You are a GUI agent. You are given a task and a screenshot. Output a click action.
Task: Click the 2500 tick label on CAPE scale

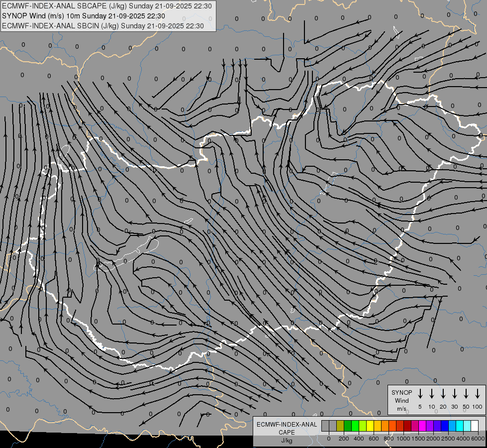pos(448,439)
